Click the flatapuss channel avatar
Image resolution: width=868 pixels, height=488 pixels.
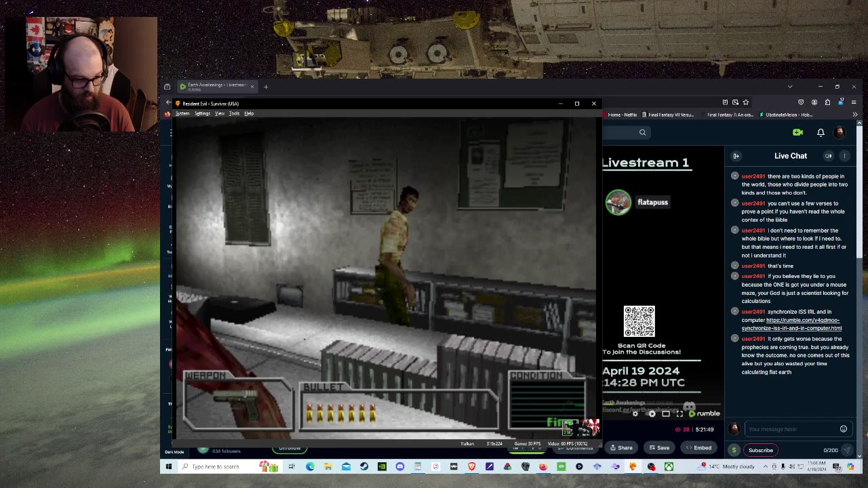pos(618,202)
